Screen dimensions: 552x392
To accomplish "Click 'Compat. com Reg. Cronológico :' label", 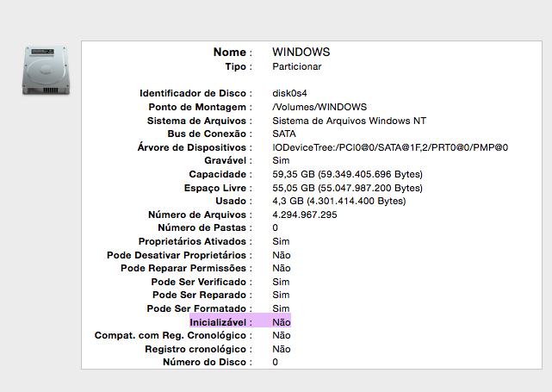I will click(x=173, y=336).
